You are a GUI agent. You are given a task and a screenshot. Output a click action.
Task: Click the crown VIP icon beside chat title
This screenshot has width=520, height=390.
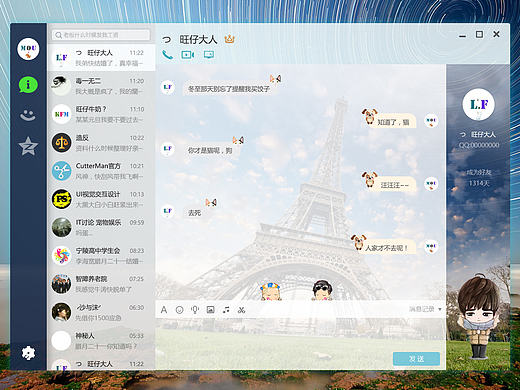coord(229,39)
